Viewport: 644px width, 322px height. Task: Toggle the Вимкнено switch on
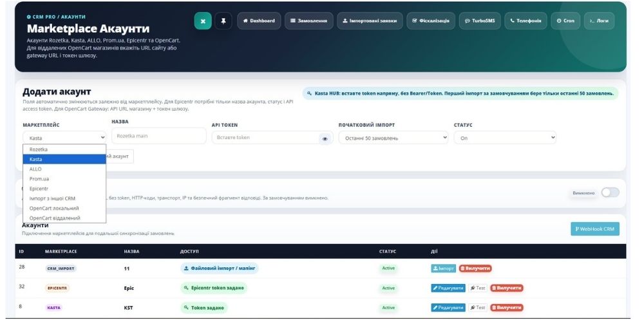611,193
